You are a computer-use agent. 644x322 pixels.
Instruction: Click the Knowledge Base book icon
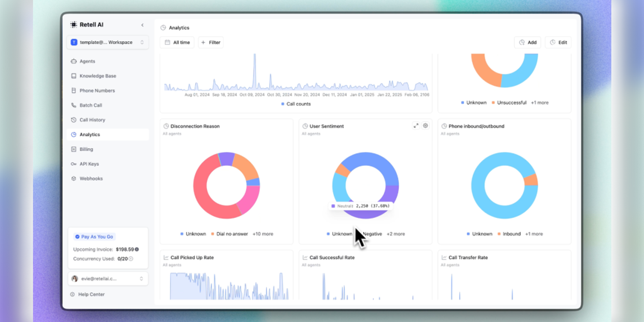(x=74, y=76)
